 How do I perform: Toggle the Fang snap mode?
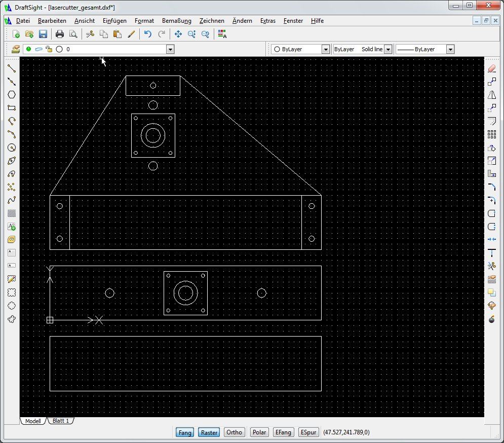(185, 432)
